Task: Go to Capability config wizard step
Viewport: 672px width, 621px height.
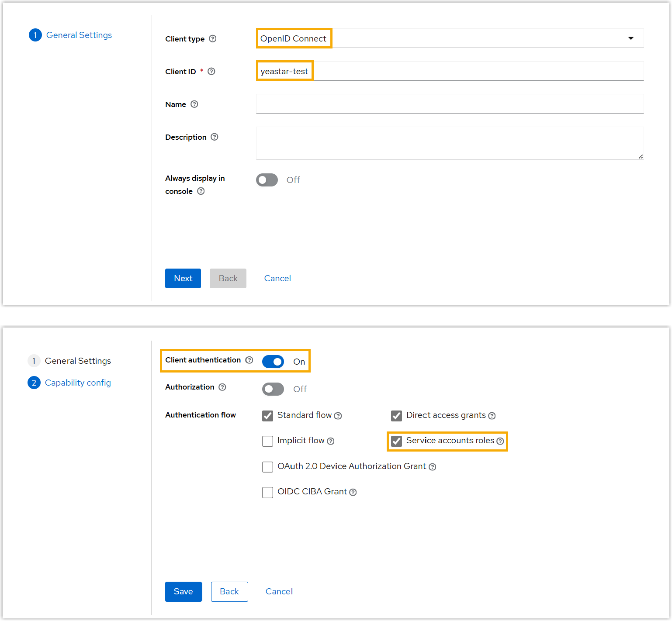Action: pos(78,383)
